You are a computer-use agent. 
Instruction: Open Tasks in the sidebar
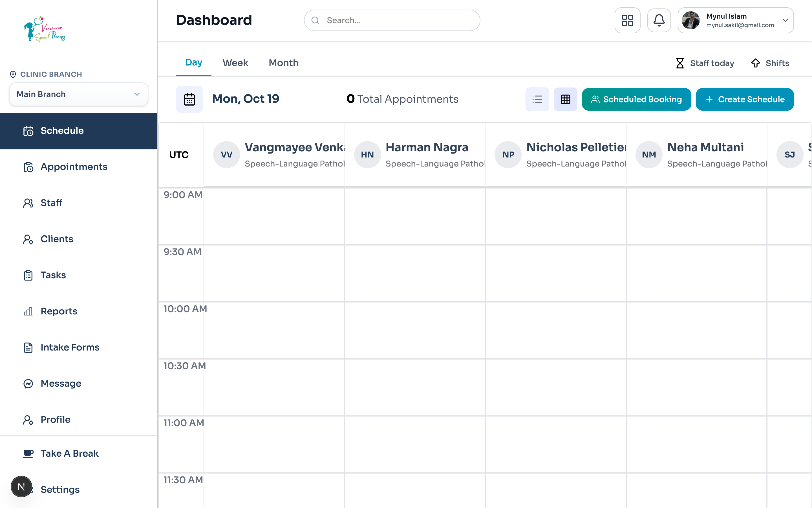[78, 275]
